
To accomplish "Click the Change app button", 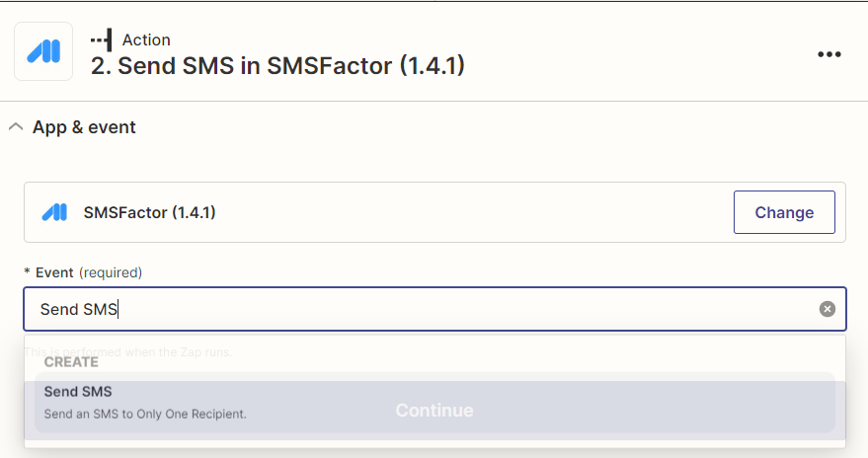I will [784, 212].
